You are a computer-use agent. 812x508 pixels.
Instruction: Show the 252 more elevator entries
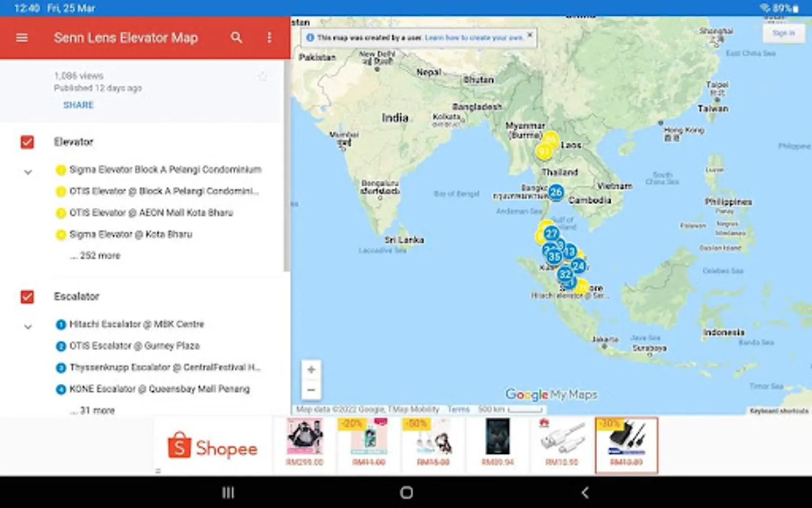pos(95,256)
